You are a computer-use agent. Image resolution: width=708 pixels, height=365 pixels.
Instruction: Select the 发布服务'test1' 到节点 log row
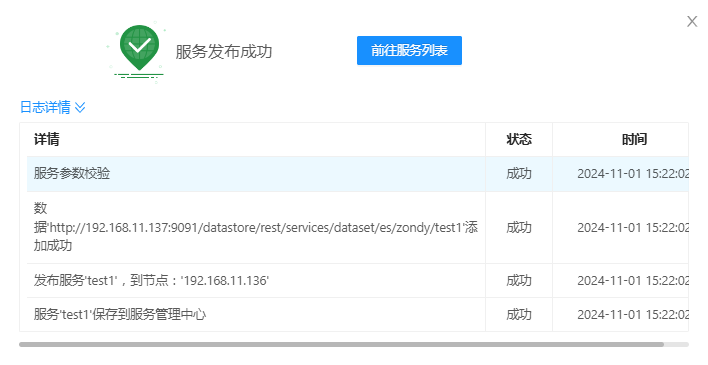coord(358,281)
